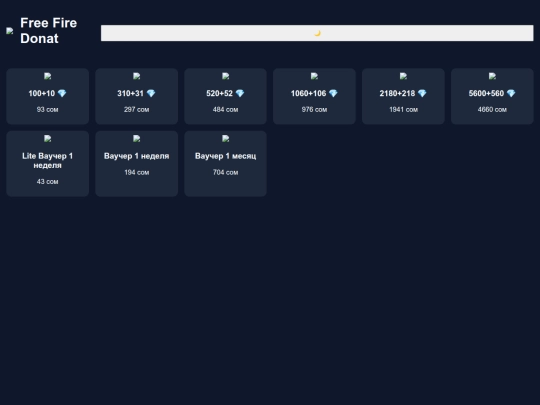The height and width of the screenshot is (405, 540).
Task: Click the diamond emoji next to 5600+560
Action: [x=511, y=93]
